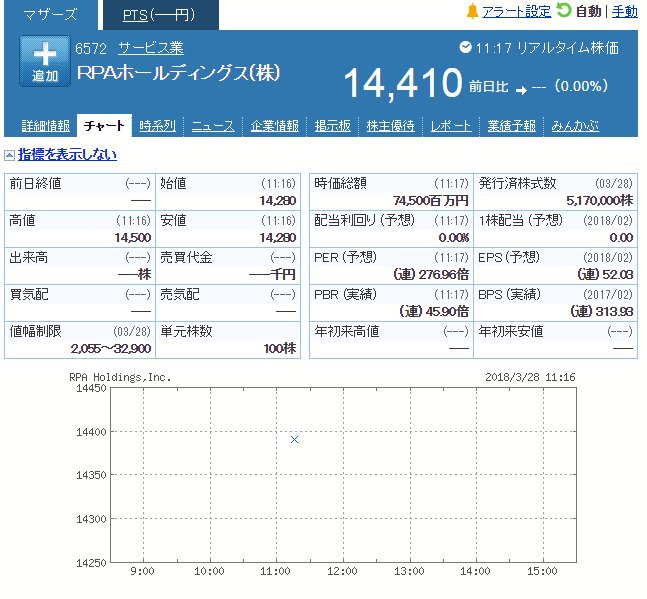Switch to the PTS tab
The image size is (647, 599).
point(161,15)
